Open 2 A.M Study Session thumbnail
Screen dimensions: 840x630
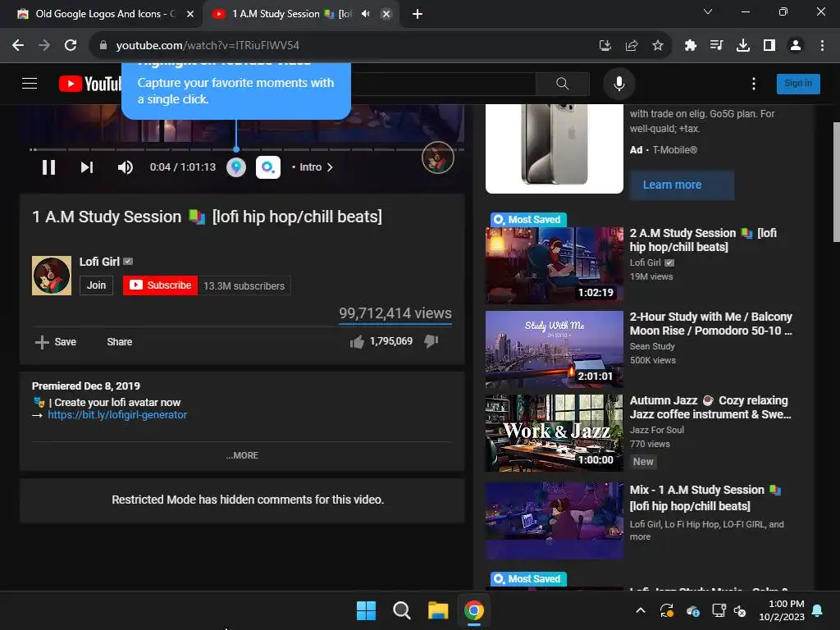[555, 266]
